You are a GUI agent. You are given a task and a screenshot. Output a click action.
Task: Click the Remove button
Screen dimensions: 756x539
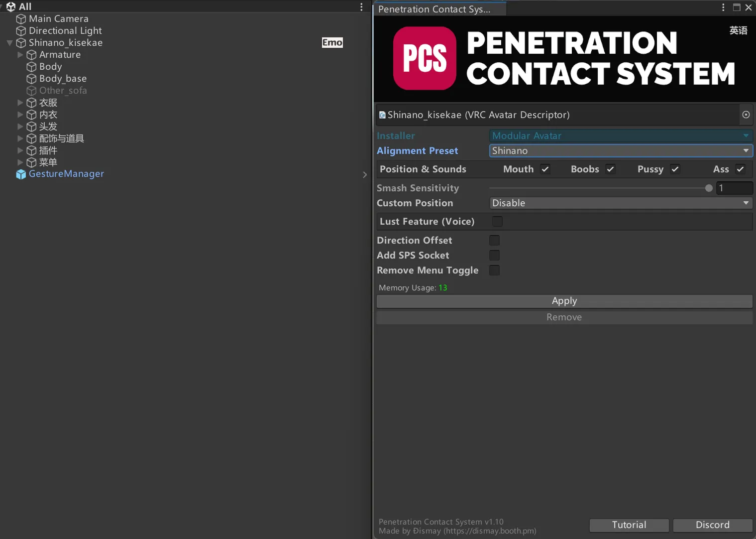564,317
